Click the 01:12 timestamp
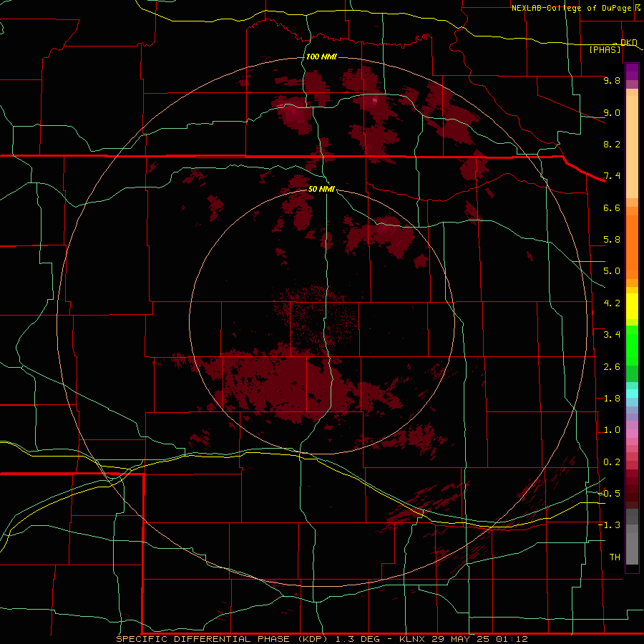644x644 pixels. (x=512, y=639)
